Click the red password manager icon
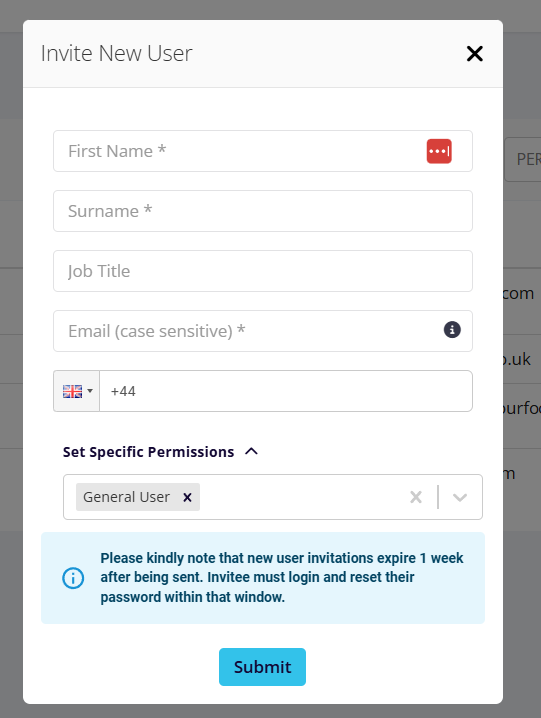The image size is (541, 718). (x=439, y=151)
